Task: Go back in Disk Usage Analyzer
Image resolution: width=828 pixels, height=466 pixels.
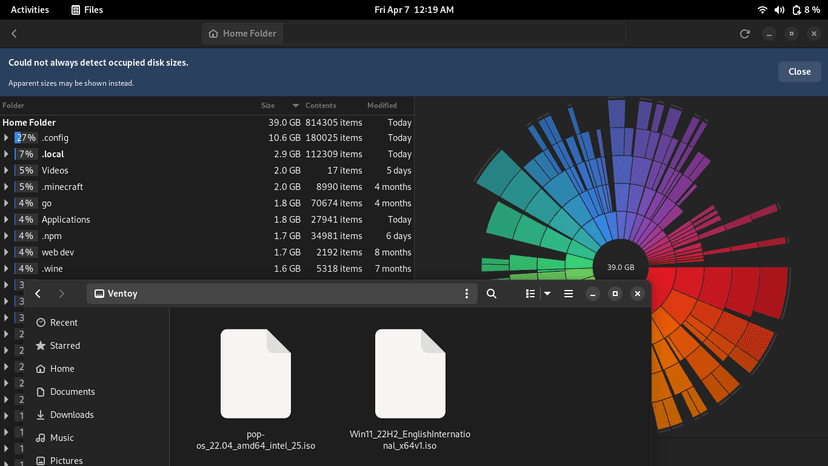Action: click(14, 34)
